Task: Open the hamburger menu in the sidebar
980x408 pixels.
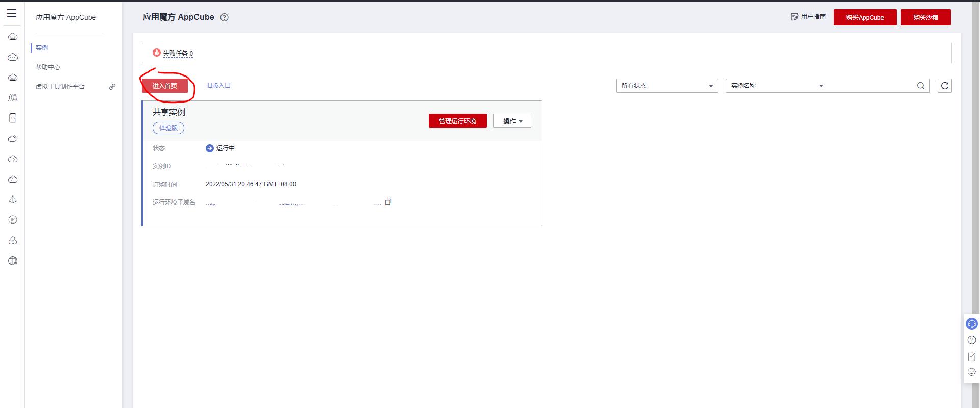Action: pyautogui.click(x=12, y=14)
